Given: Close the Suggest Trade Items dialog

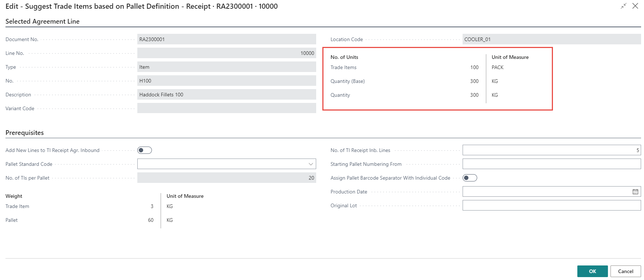Looking at the screenshot, I should click(635, 6).
